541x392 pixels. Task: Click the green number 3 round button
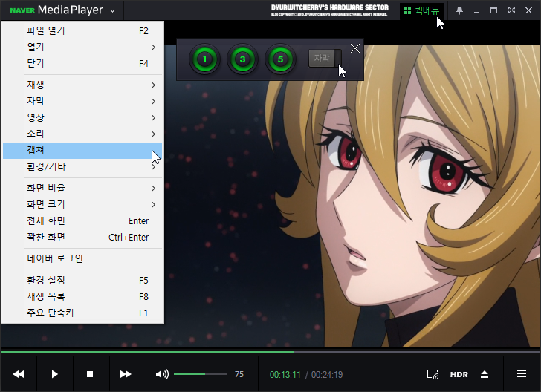click(x=242, y=59)
